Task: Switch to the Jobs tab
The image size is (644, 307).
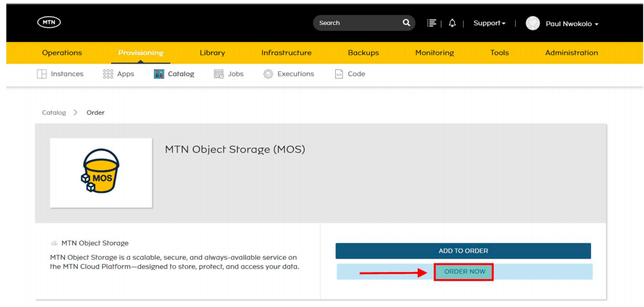Action: pos(229,74)
